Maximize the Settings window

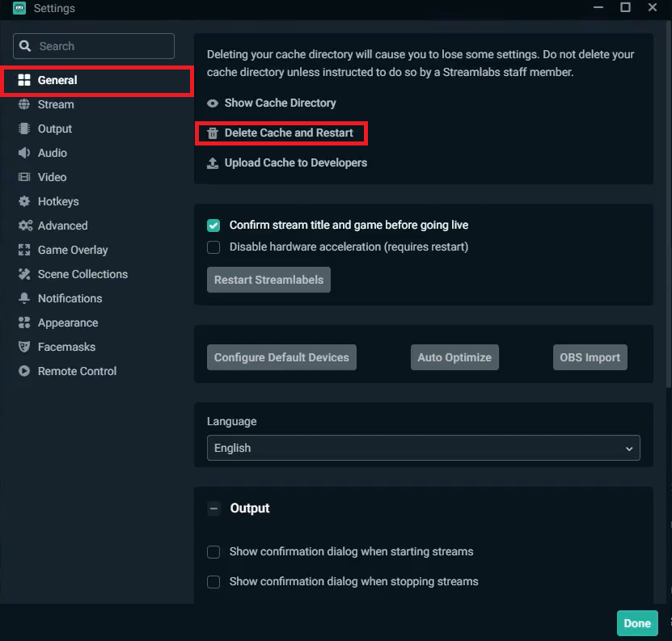[625, 7]
